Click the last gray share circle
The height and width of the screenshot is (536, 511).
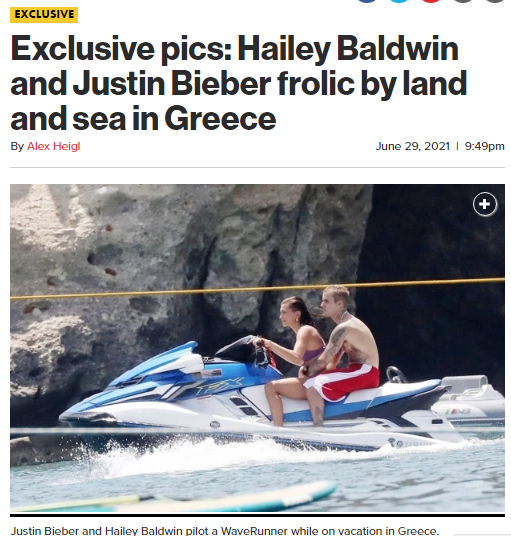[495, 1]
